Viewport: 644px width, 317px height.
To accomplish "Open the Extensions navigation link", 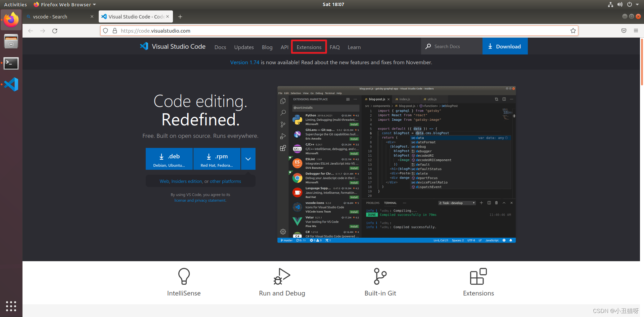I will pos(309,47).
